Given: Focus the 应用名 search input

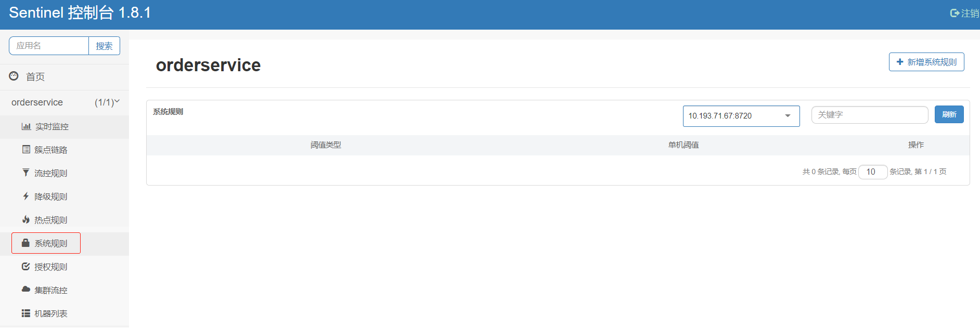Looking at the screenshot, I should coord(49,46).
